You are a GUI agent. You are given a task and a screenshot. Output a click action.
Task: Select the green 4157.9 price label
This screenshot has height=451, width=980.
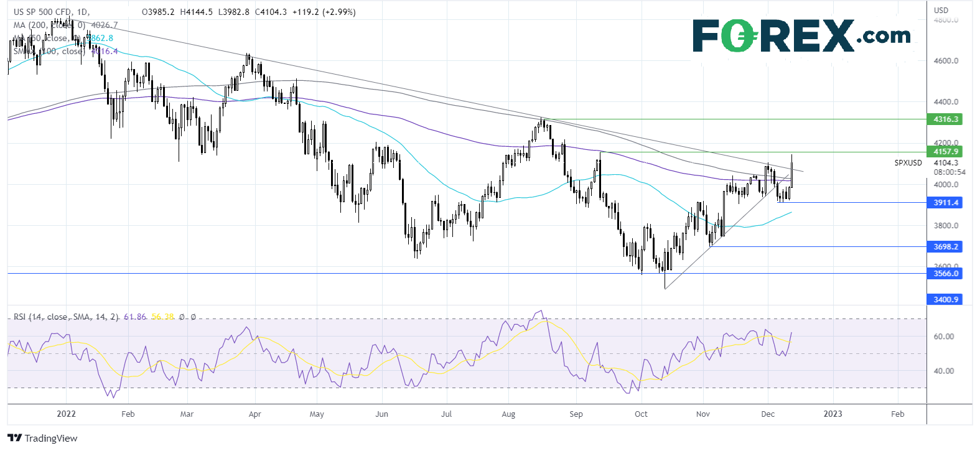coord(946,151)
